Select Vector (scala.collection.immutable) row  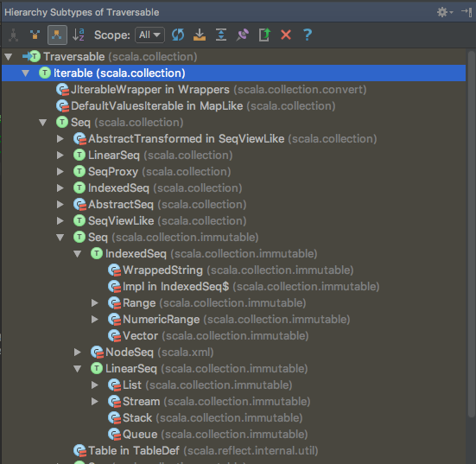coord(233,336)
